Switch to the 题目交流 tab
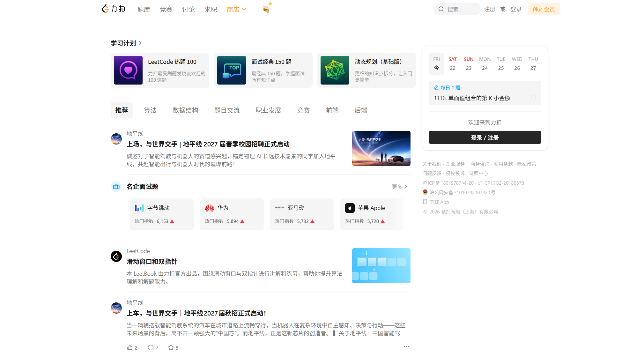 point(227,110)
